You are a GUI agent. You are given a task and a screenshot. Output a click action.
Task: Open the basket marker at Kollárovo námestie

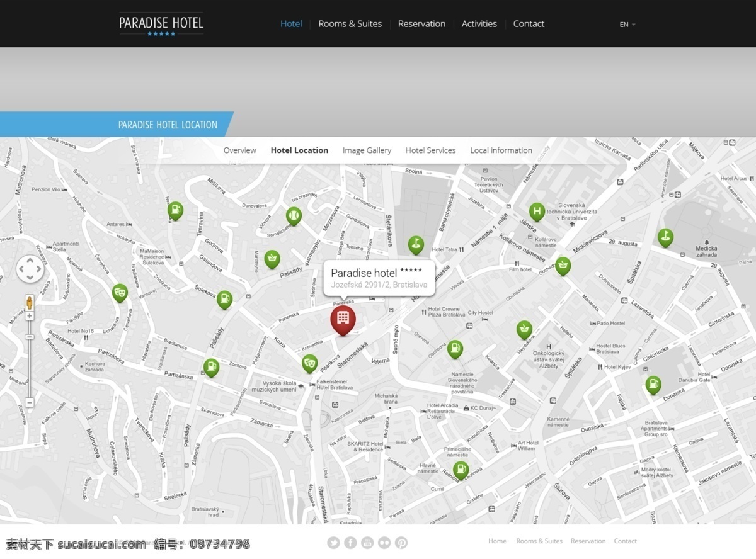(x=563, y=266)
